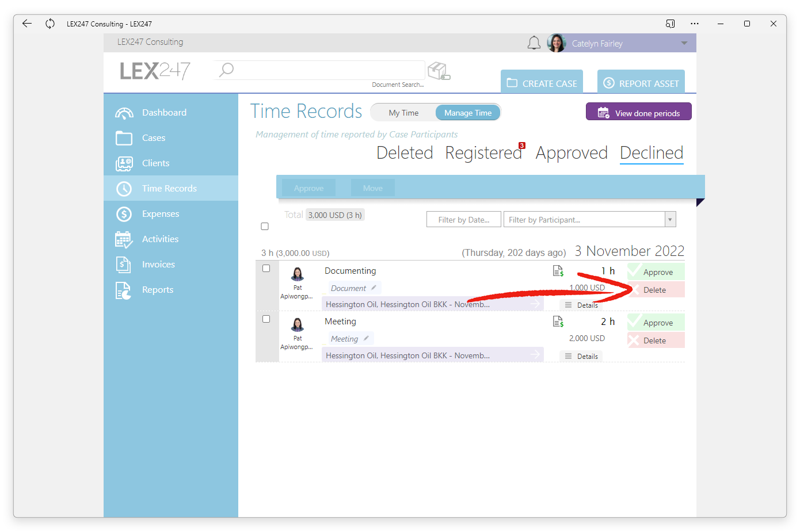This screenshot has height=532, width=800.
Task: Switch to the Declined tab
Action: 652,153
